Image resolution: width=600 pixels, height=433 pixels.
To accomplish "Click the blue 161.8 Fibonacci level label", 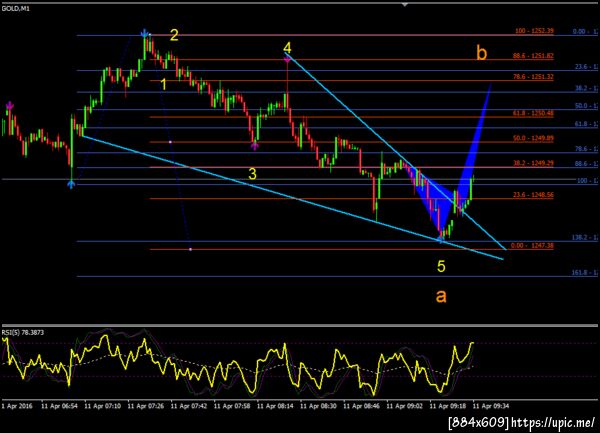I will (x=585, y=272).
